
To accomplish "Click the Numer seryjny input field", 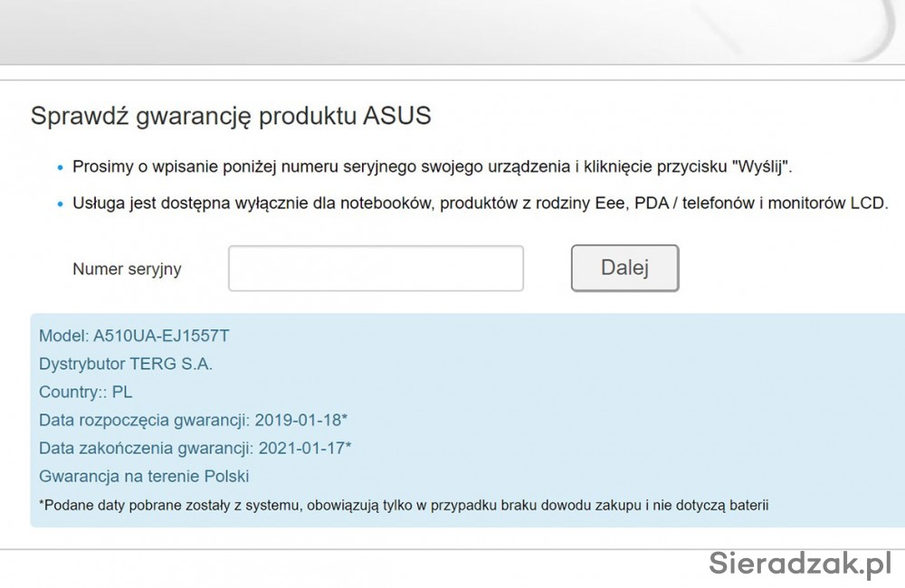I will (x=376, y=269).
